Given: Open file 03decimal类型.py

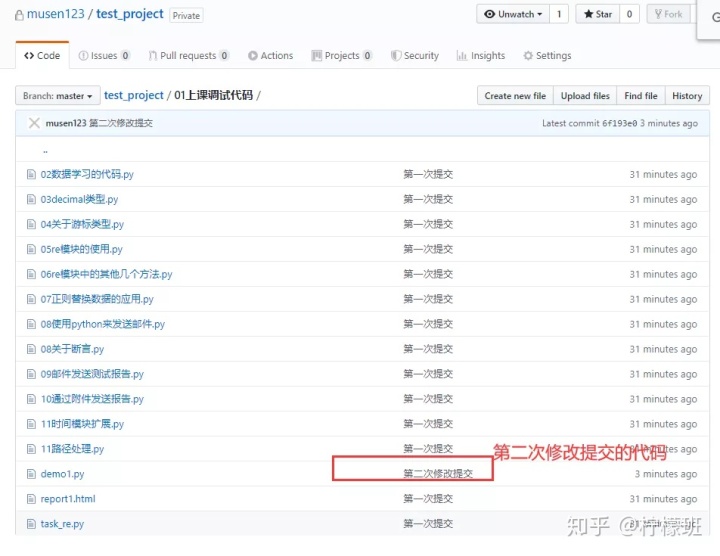Looking at the screenshot, I should [x=79, y=199].
